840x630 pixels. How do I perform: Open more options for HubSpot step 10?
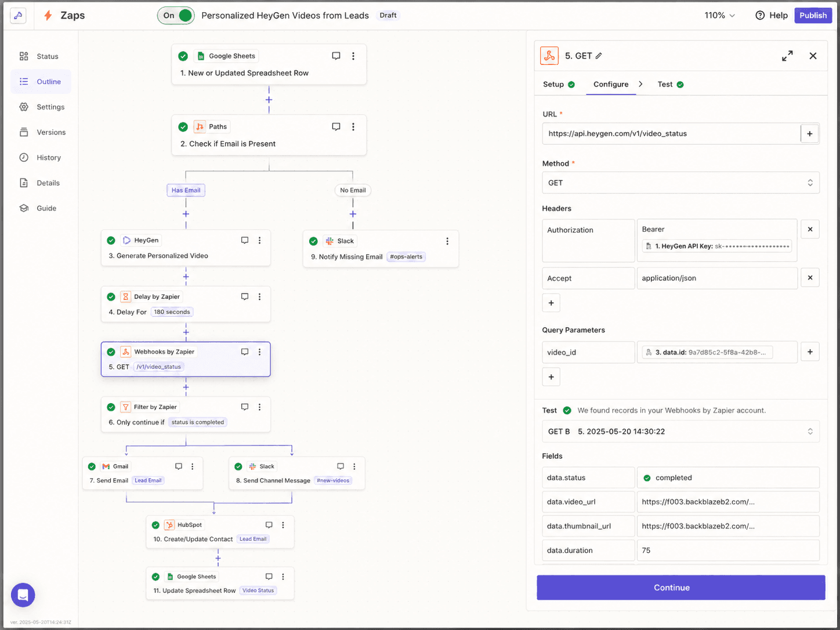pyautogui.click(x=283, y=525)
